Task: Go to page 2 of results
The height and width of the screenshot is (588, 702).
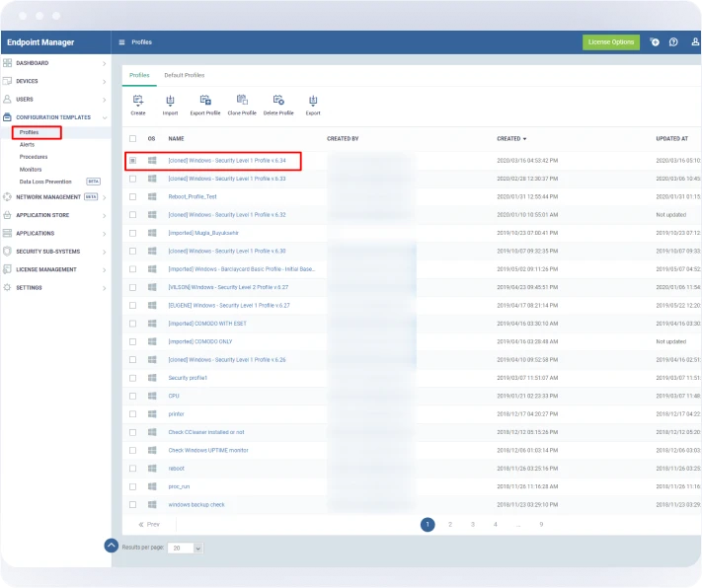Action: click(450, 525)
